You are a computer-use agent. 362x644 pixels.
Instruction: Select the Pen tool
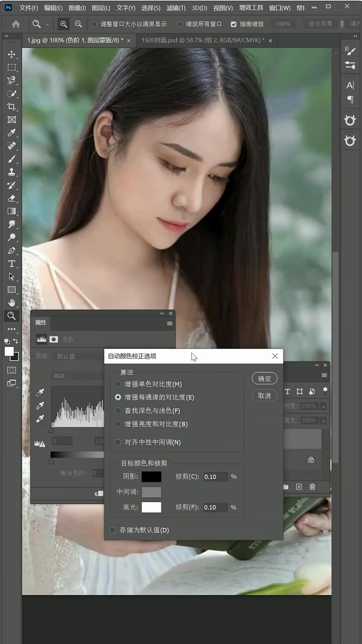(x=12, y=251)
